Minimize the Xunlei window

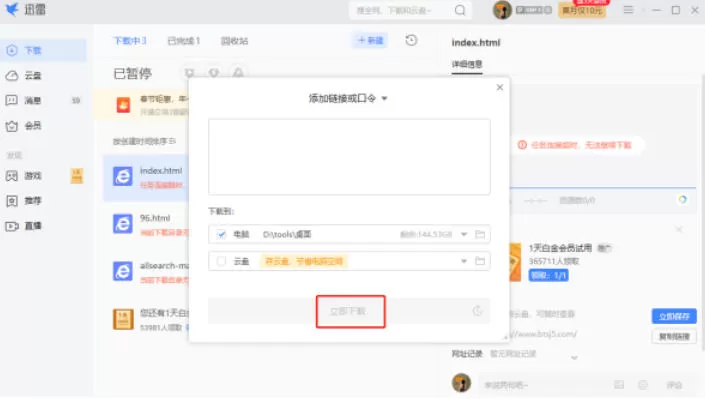tap(656, 10)
